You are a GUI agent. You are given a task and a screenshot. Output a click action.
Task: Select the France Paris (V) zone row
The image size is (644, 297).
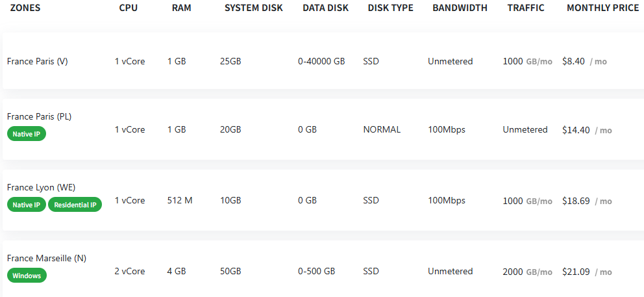(x=323, y=61)
